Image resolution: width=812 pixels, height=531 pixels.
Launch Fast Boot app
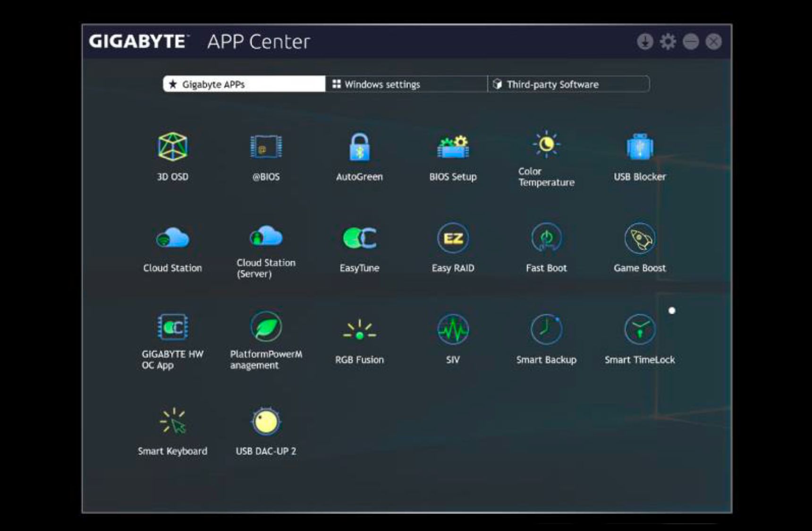[546, 238]
